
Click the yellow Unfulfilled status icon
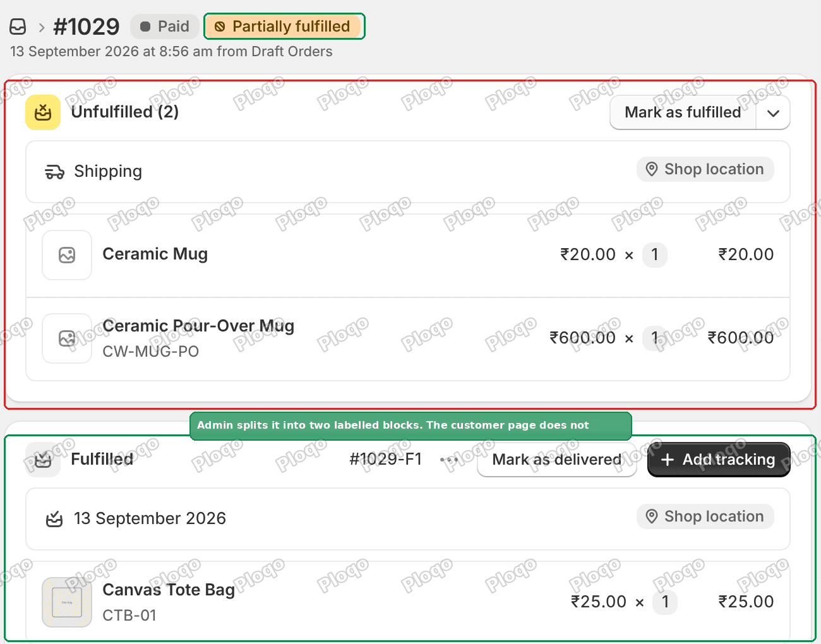pos(43,112)
